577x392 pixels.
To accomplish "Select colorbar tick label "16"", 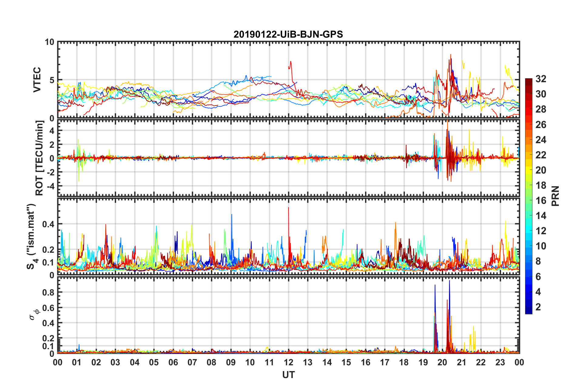I will click(x=541, y=201).
